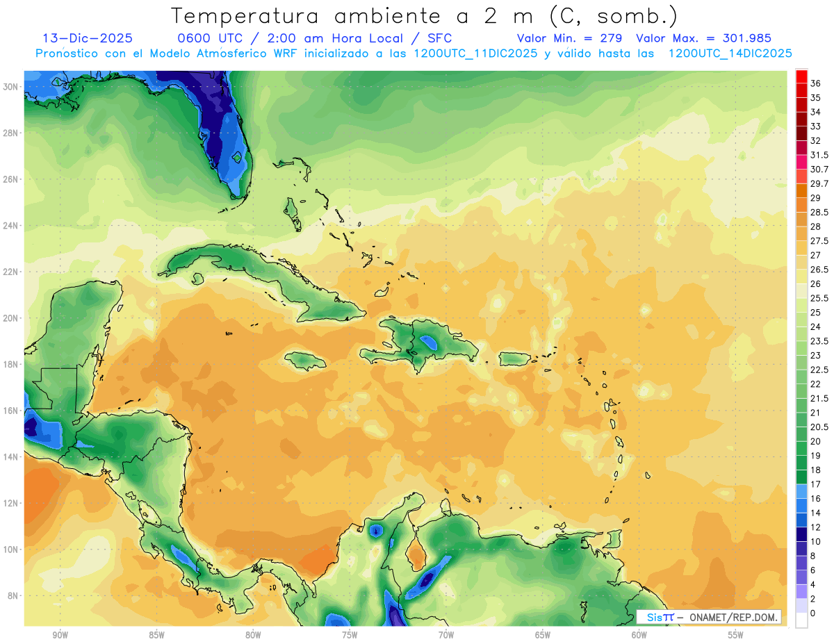Viewport: 834px width, 644px height.
Task: Pick the legend value '25.5'
Action: 819,299
